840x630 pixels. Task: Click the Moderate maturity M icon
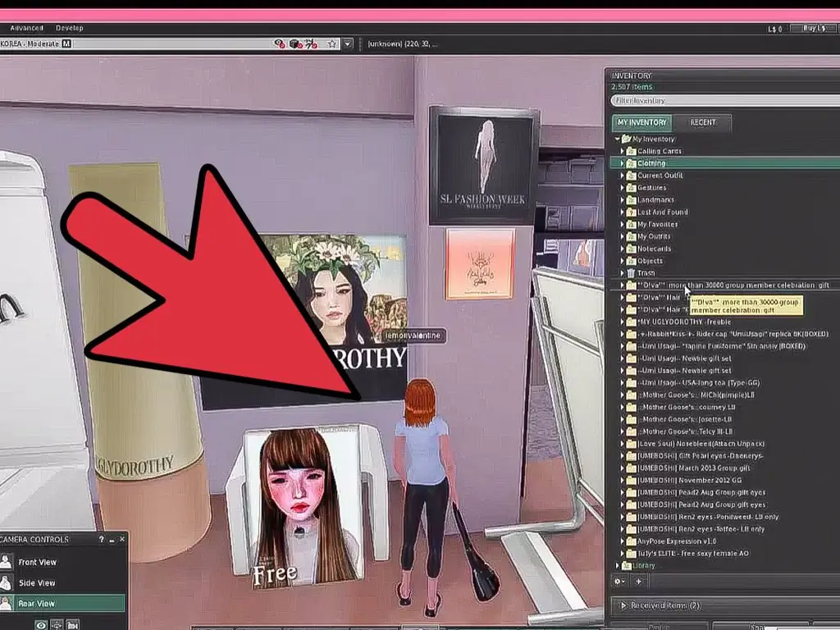pos(66,43)
